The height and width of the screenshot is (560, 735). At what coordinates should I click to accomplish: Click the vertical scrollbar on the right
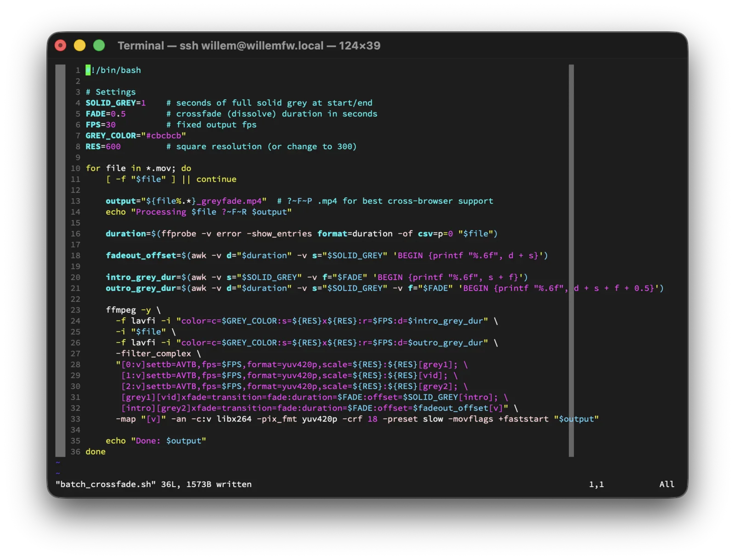pos(571,261)
